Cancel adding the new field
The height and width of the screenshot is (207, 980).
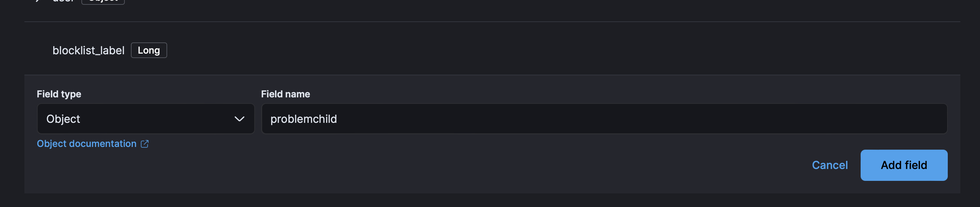tap(829, 165)
